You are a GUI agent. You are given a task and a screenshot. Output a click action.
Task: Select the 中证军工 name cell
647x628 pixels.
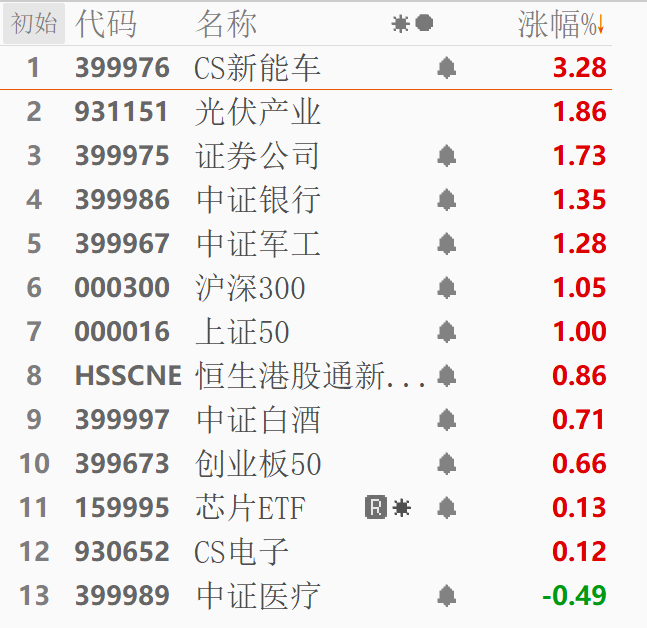258,244
